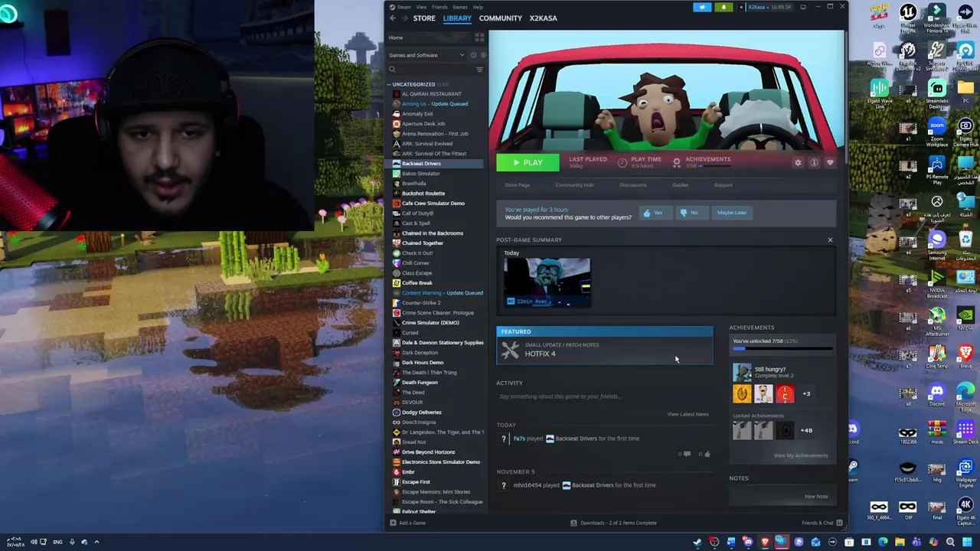Image resolution: width=980 pixels, height=551 pixels.
Task: Open the Store Page link
Action: pos(517,185)
